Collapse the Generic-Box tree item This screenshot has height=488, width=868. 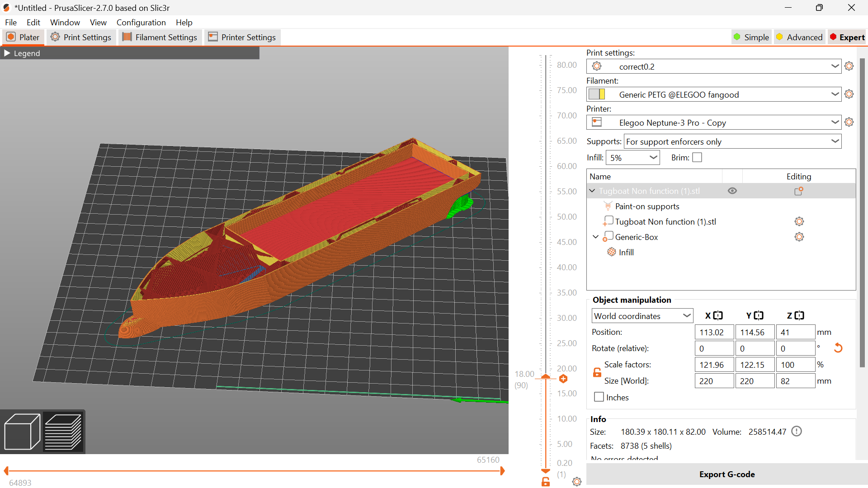point(595,236)
